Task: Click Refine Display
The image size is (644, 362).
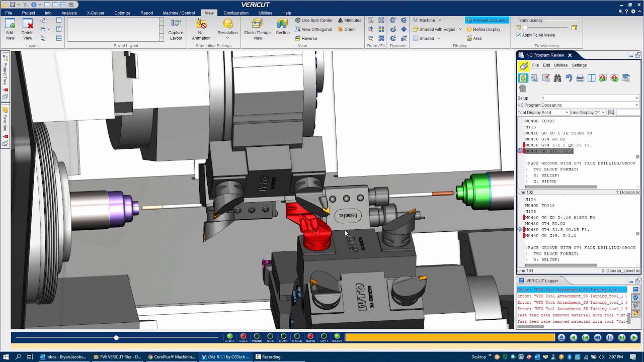Action: (483, 29)
